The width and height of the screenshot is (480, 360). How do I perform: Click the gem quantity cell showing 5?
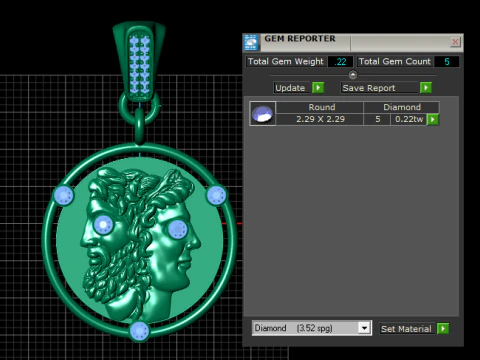(377, 119)
